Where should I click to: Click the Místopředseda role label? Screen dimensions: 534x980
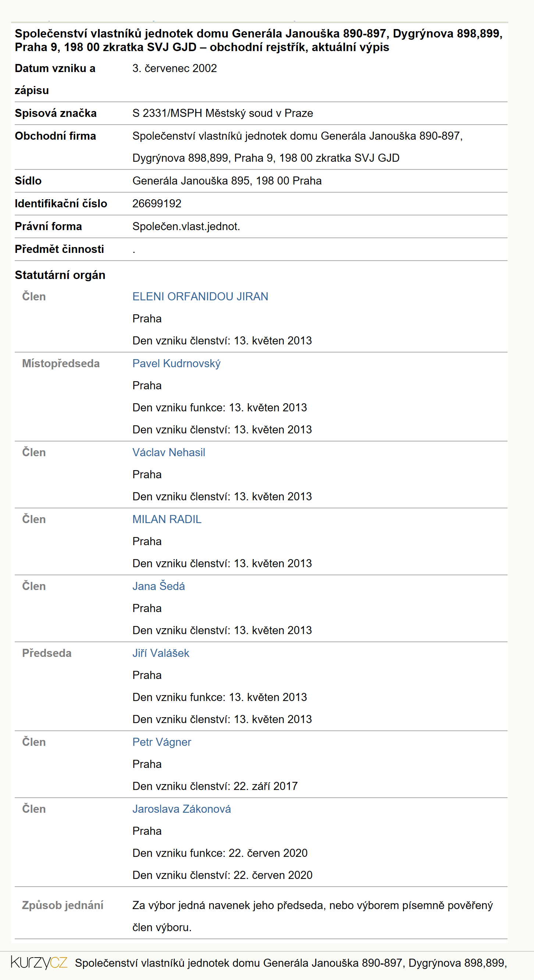(x=61, y=363)
